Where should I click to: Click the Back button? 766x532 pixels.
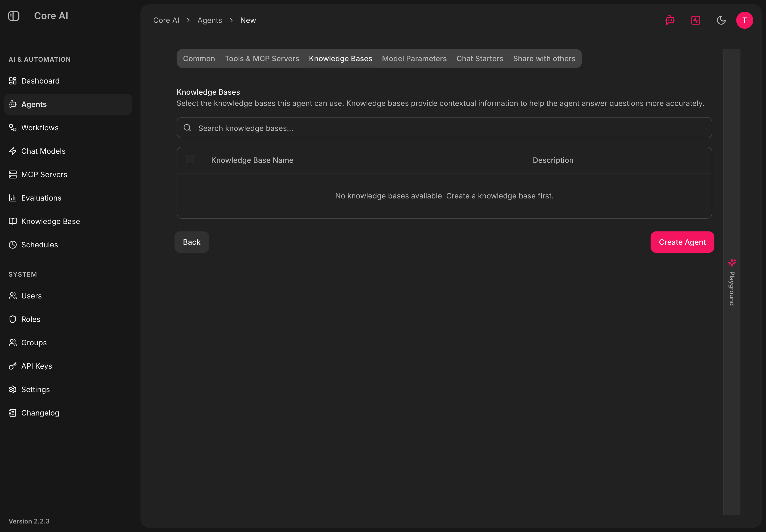click(192, 242)
